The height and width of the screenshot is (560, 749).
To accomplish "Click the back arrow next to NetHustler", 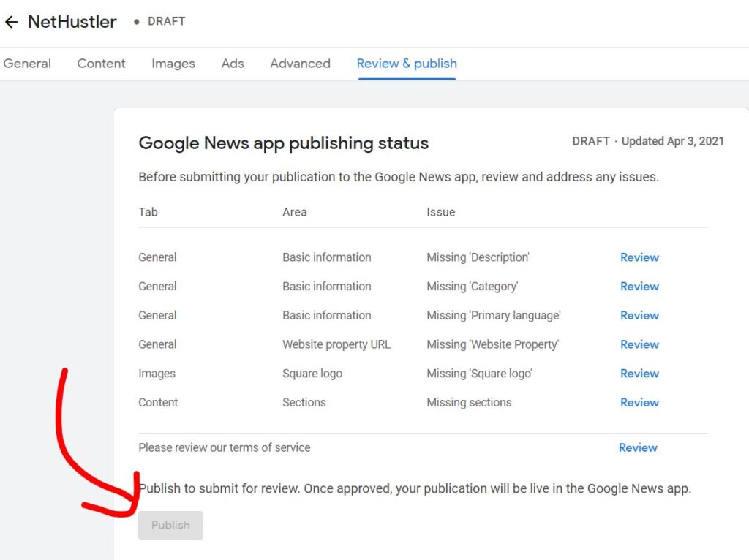I will tap(11, 22).
